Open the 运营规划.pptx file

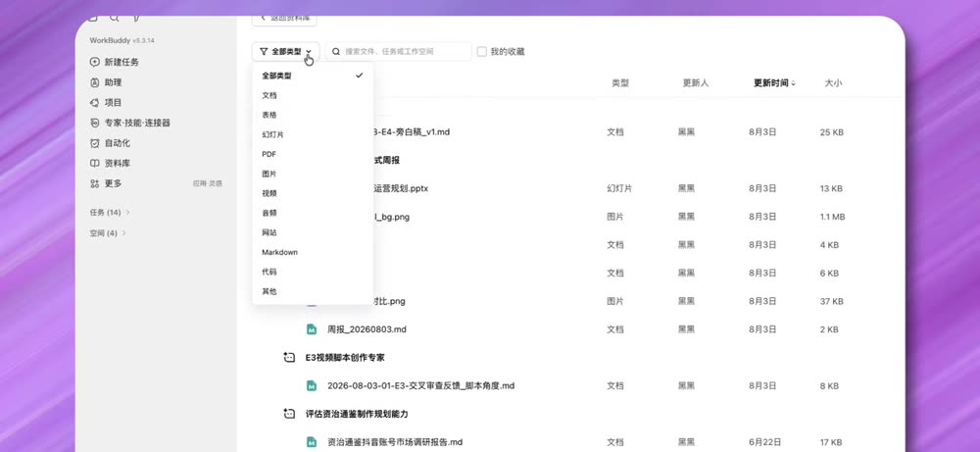click(401, 188)
